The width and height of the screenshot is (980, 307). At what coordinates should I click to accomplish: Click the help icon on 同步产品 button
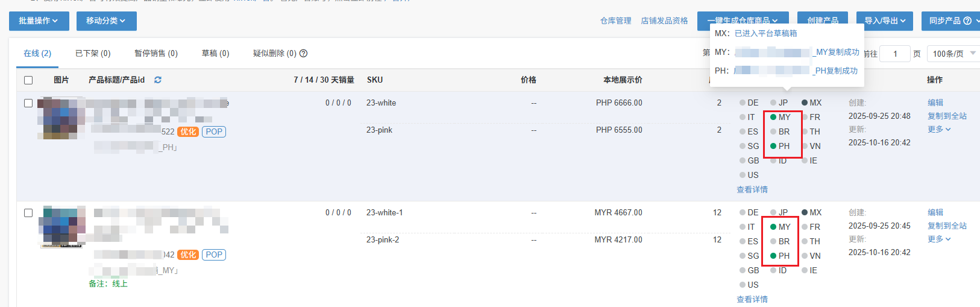[x=967, y=21]
